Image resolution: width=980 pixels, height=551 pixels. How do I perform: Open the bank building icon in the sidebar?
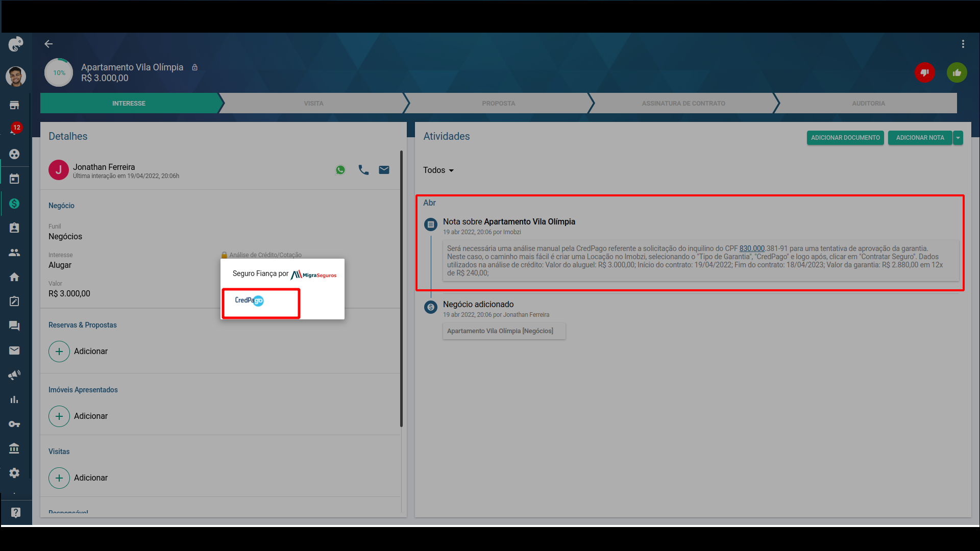[14, 448]
